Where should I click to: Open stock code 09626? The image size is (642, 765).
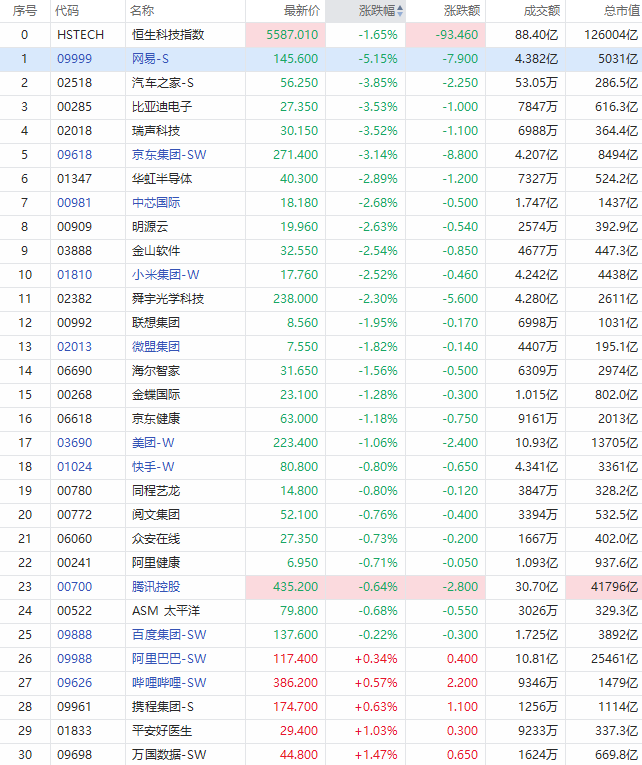point(75,683)
